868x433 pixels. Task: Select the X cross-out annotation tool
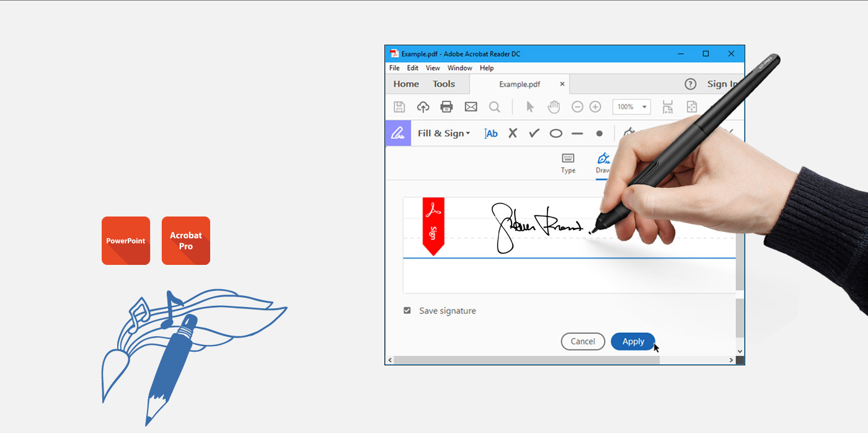pyautogui.click(x=512, y=133)
